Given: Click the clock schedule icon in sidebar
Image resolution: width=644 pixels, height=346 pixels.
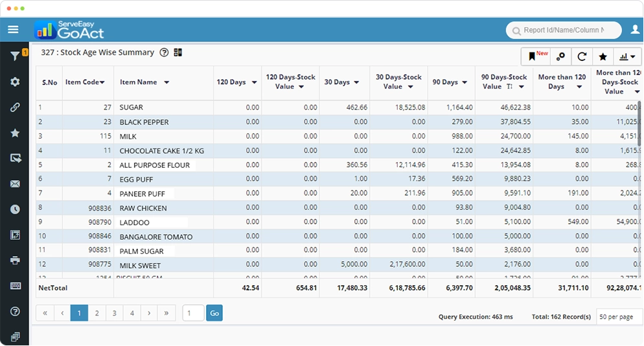Looking at the screenshot, I should coord(15,209).
